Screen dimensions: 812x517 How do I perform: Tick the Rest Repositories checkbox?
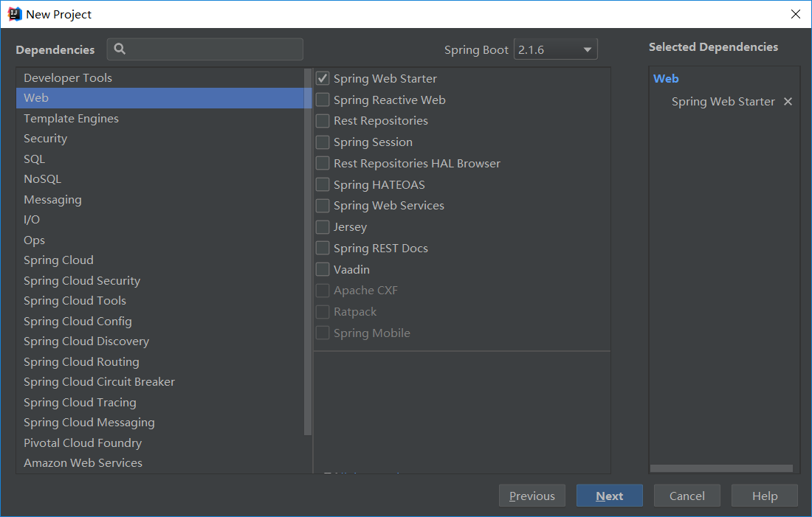pos(323,120)
